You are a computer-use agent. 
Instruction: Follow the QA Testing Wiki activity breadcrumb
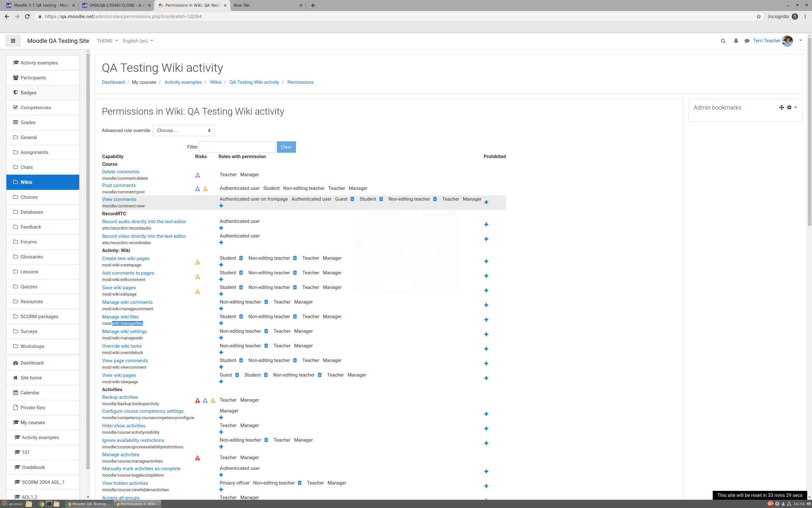coord(254,82)
